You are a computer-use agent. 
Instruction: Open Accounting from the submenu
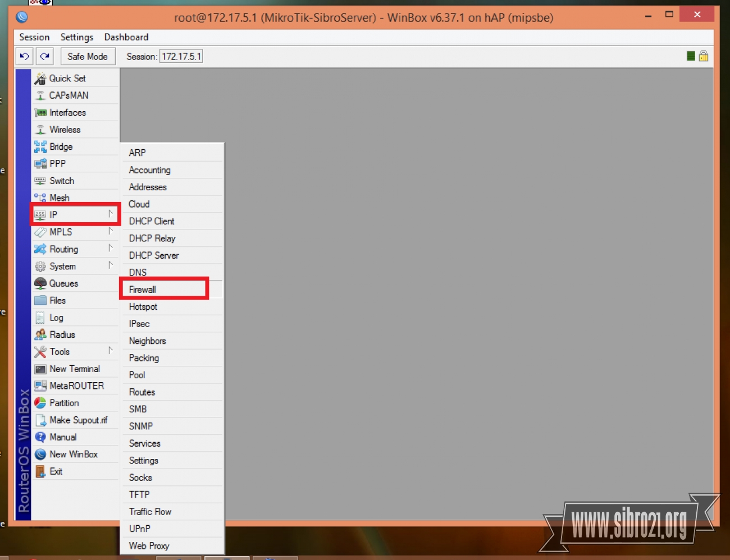172,170
